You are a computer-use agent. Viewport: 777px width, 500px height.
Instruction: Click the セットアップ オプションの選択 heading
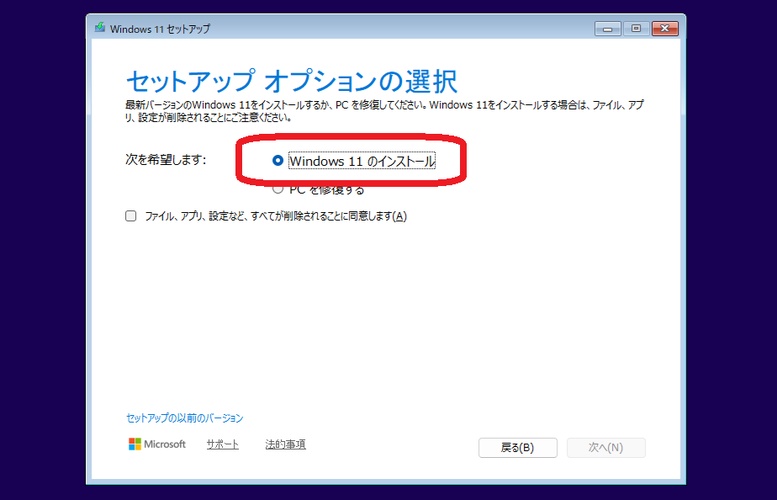click(291, 81)
